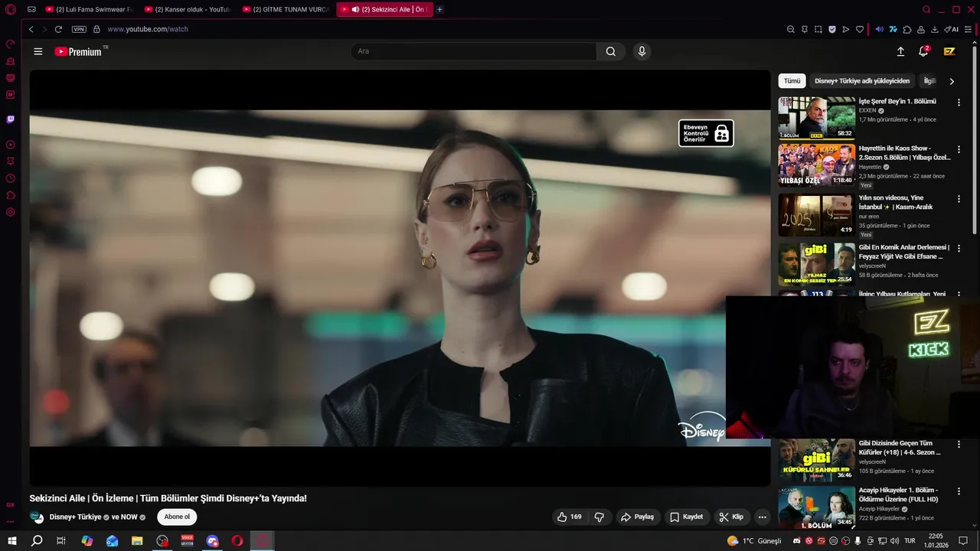Open Windows taskbar search

(36, 540)
